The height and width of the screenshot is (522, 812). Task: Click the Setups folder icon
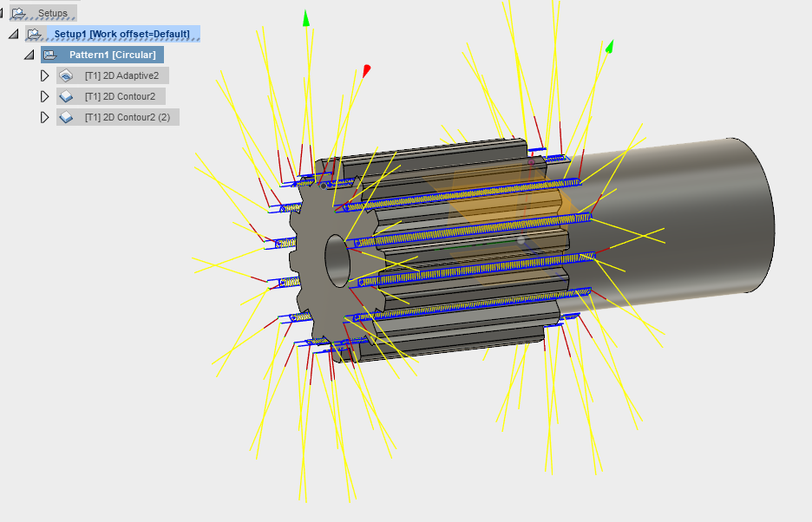[21, 13]
